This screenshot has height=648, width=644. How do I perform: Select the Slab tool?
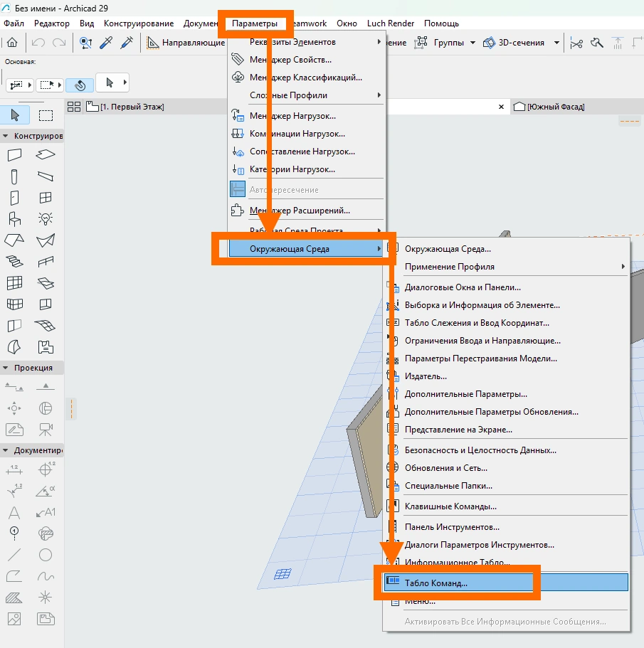[46, 154]
